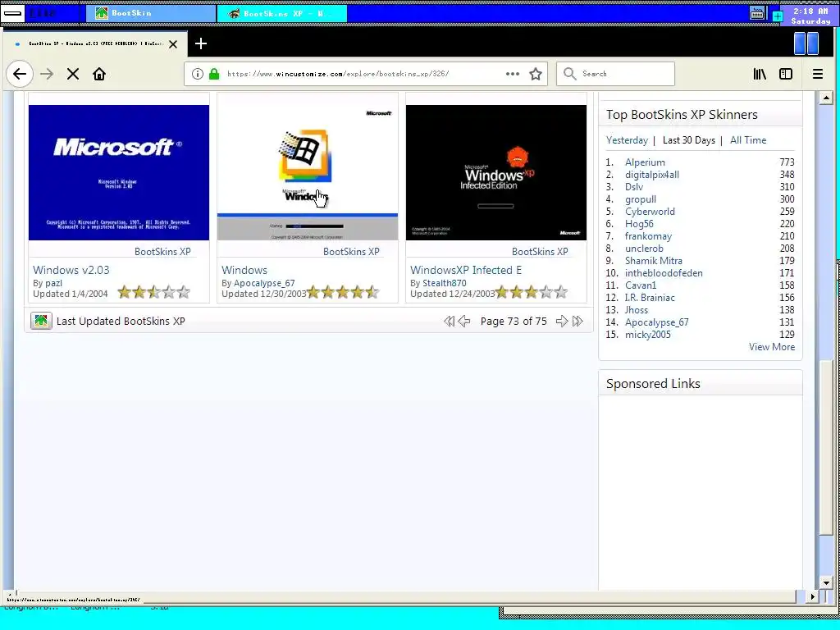Image resolution: width=840 pixels, height=630 pixels.
Task: Open WindowsXP Infected E title link
Action: pyautogui.click(x=466, y=270)
